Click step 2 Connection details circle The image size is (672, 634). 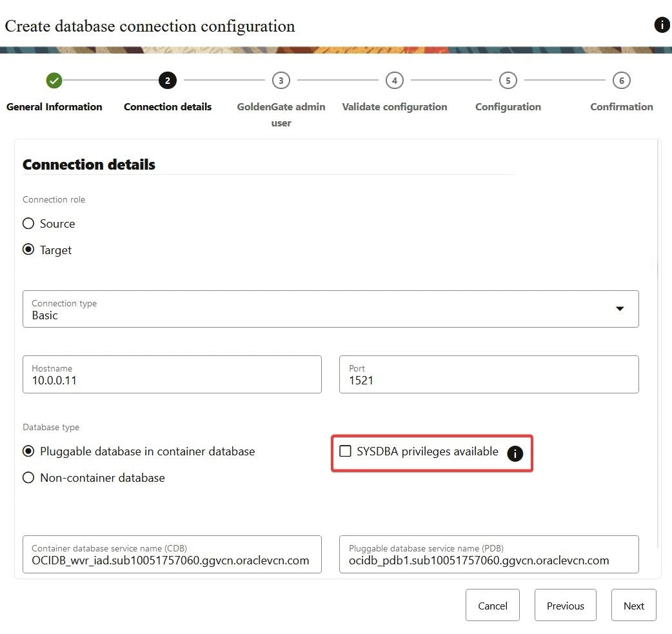click(167, 81)
